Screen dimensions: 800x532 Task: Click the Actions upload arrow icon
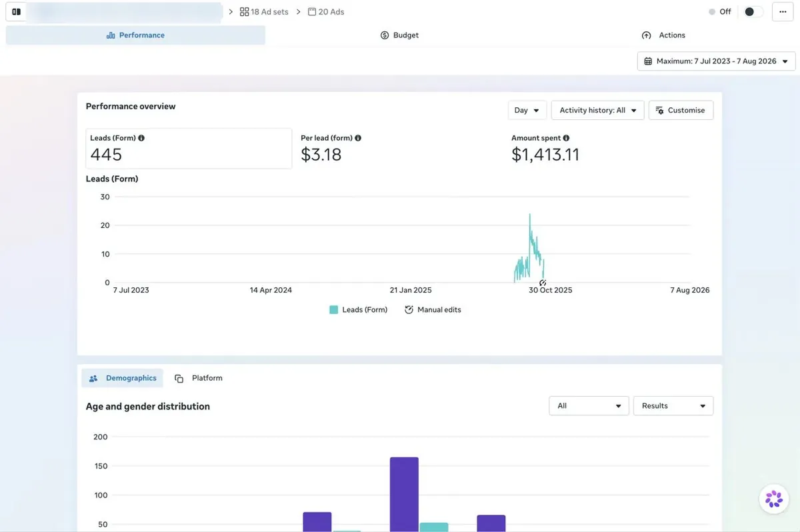pyautogui.click(x=646, y=35)
